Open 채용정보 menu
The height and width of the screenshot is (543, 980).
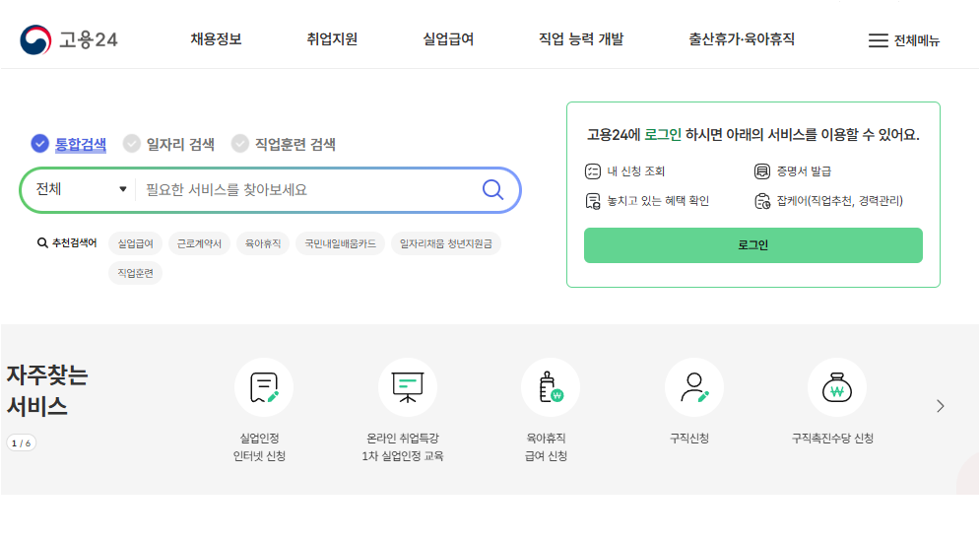click(217, 39)
